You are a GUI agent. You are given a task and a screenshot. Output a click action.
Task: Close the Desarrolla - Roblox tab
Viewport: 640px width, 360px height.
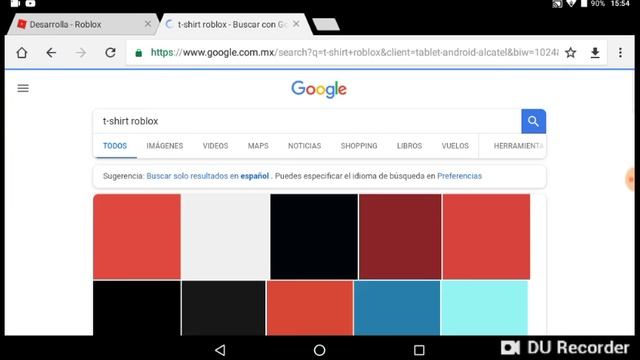[x=148, y=24]
